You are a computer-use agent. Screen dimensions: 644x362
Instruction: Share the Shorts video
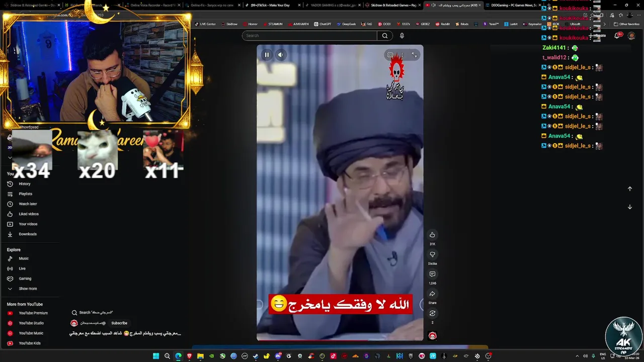pyautogui.click(x=432, y=294)
